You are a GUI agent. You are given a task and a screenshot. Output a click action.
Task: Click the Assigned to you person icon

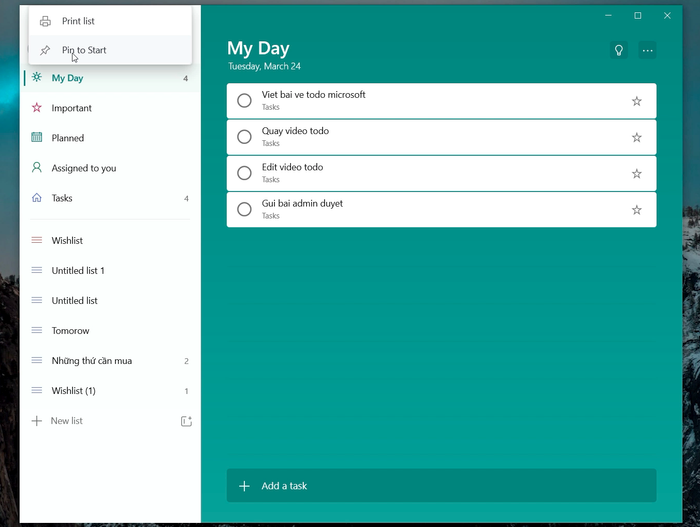click(37, 167)
